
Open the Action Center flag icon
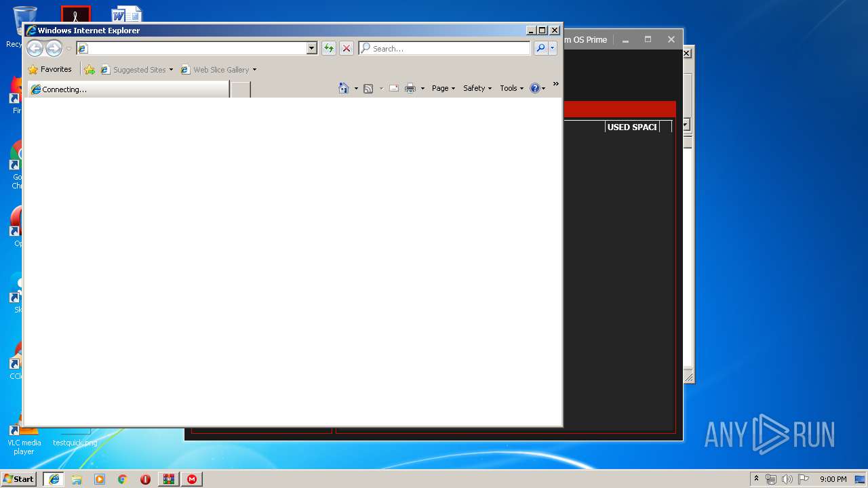pyautogui.click(x=803, y=479)
